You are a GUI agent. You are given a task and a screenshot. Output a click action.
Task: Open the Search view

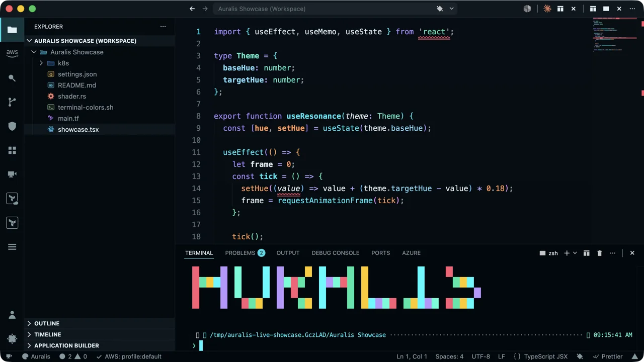click(12, 78)
